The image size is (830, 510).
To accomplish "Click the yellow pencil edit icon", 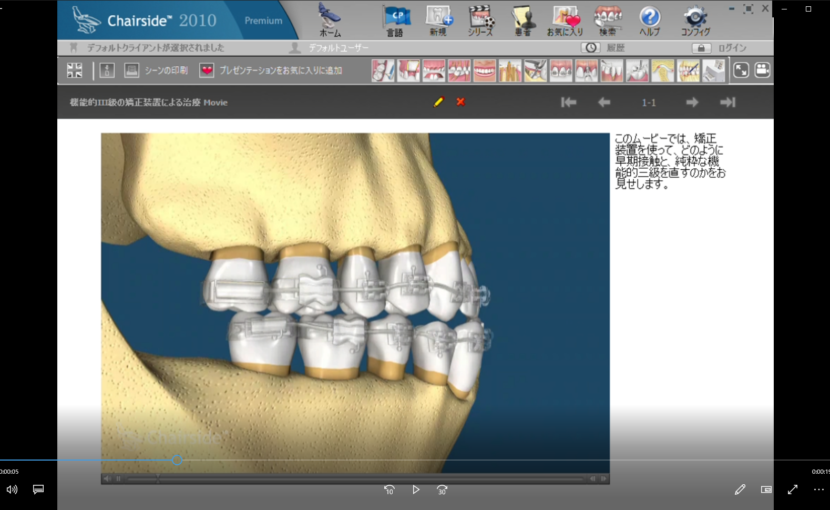I will [438, 102].
